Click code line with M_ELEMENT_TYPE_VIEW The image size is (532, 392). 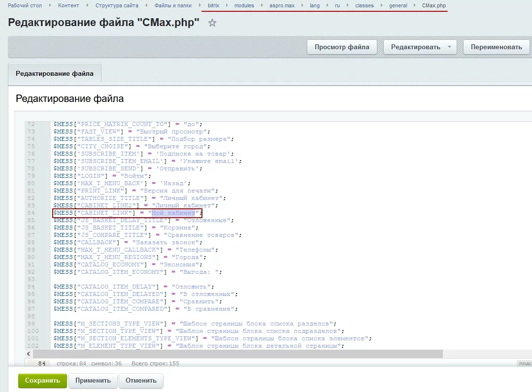199,346
